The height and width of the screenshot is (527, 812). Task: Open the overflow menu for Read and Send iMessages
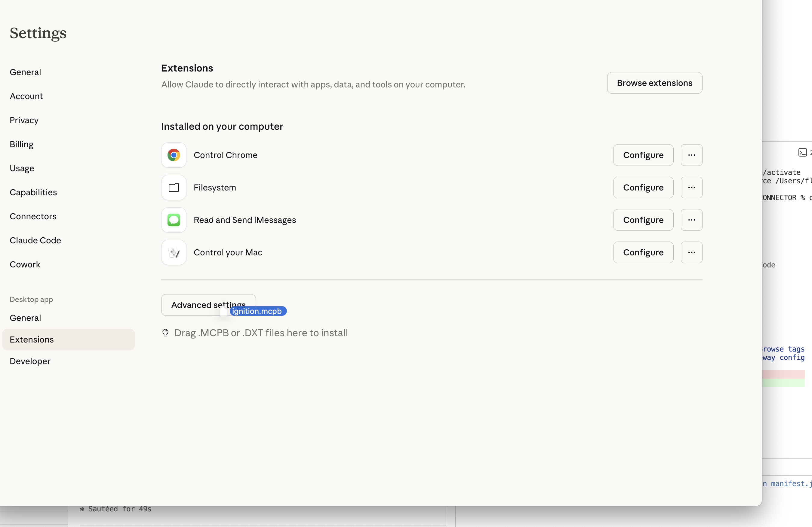click(691, 220)
